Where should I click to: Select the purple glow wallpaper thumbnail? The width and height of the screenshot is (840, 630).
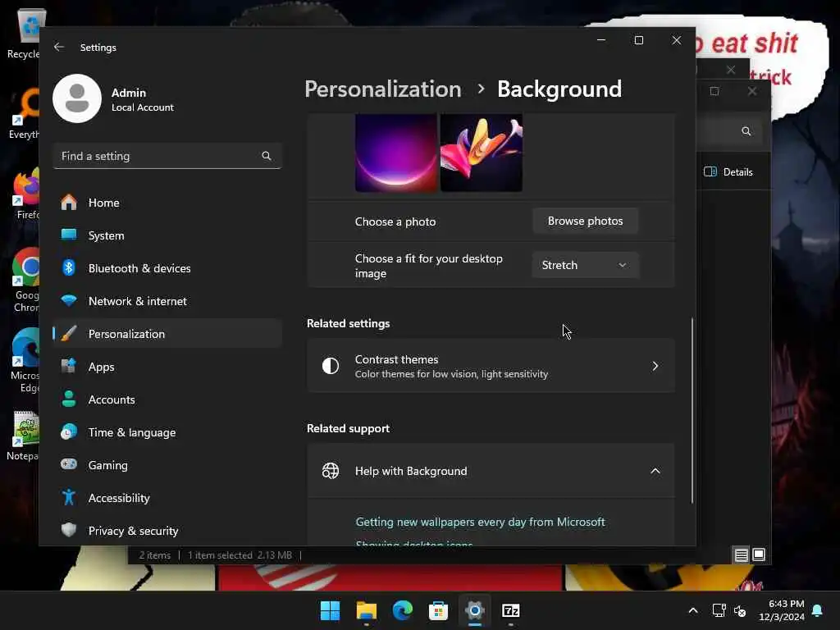[x=396, y=153]
